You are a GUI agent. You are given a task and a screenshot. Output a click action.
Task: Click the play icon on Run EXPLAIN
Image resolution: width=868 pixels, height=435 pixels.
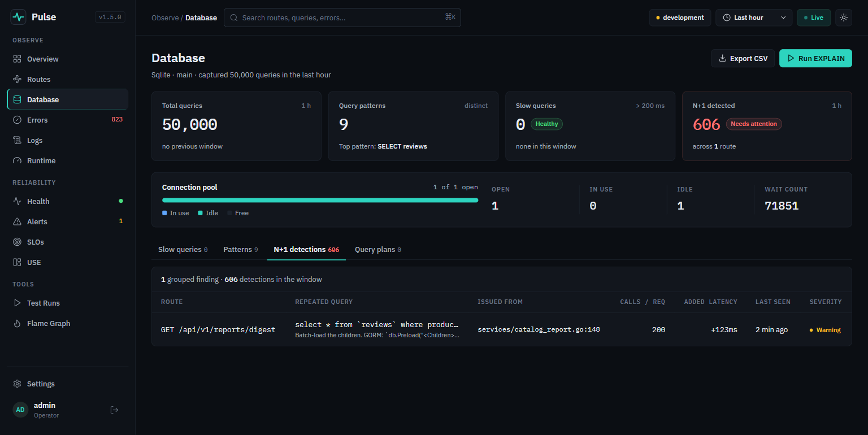[x=791, y=58]
